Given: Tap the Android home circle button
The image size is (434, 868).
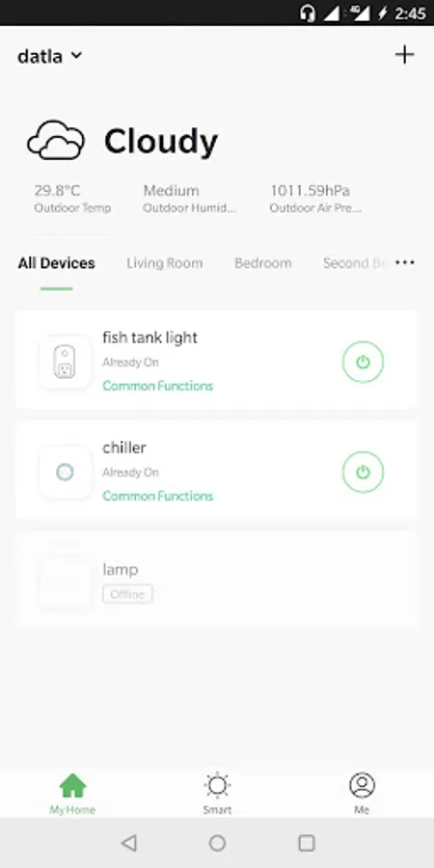Looking at the screenshot, I should click(217, 843).
